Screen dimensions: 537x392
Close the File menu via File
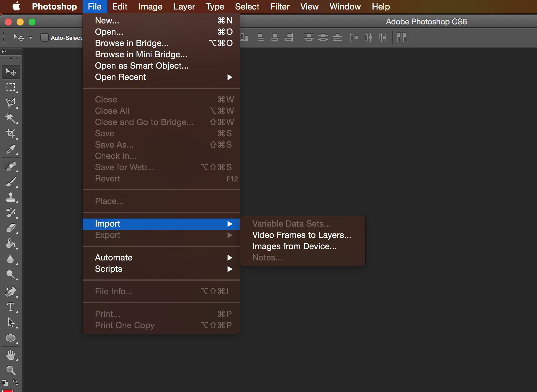point(94,7)
